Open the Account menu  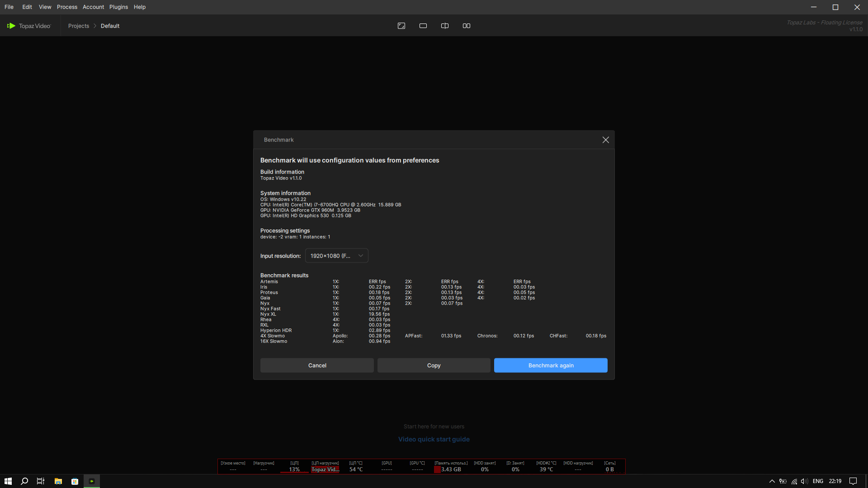[93, 7]
